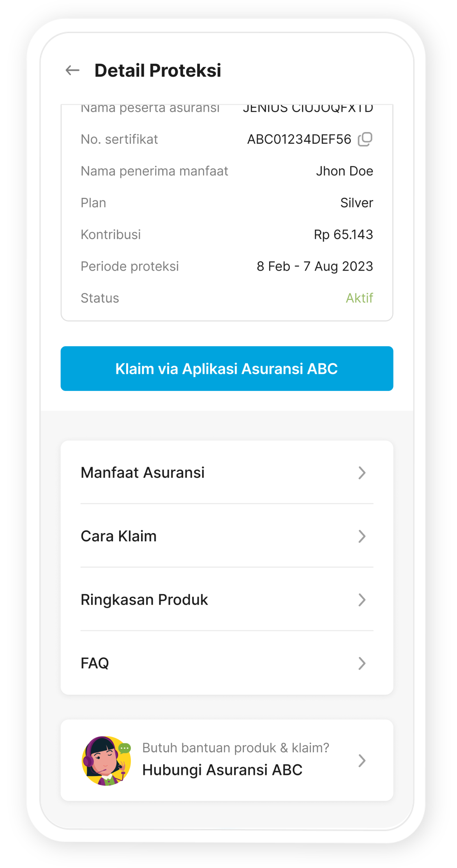The width and height of the screenshot is (457, 868).
Task: Tap the customer service agent avatar
Action: [x=106, y=761]
